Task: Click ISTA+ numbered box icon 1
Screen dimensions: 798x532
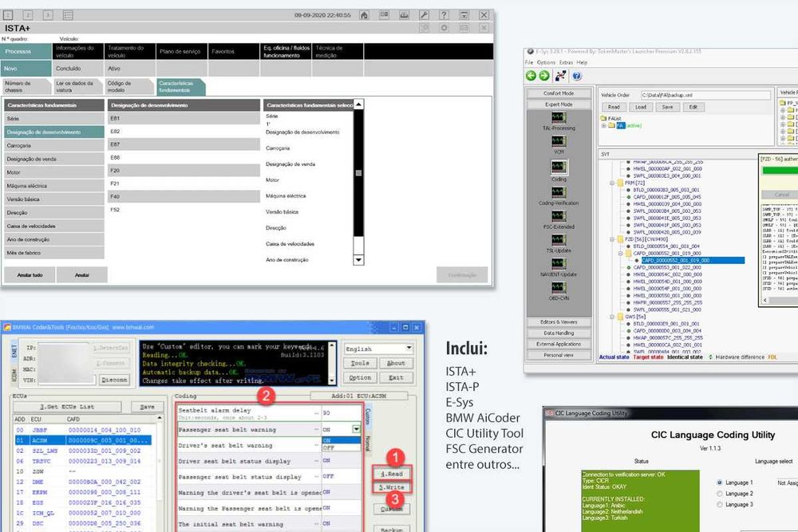Action: [x=8, y=15]
